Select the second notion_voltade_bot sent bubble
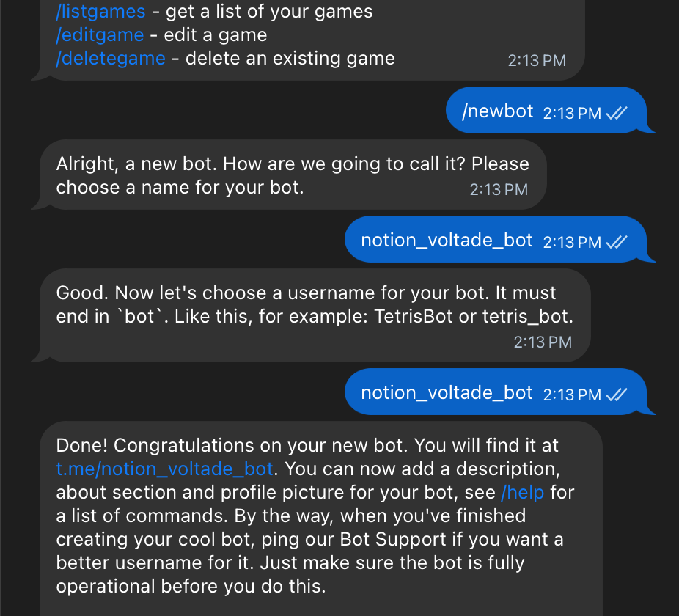679x616 pixels. coord(447,392)
